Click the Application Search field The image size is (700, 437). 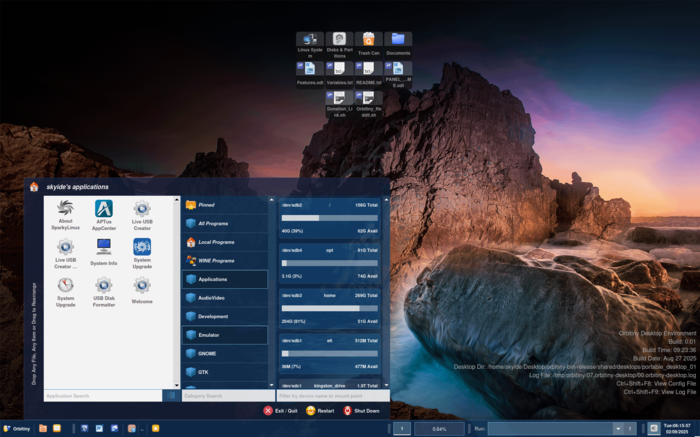click(x=102, y=396)
